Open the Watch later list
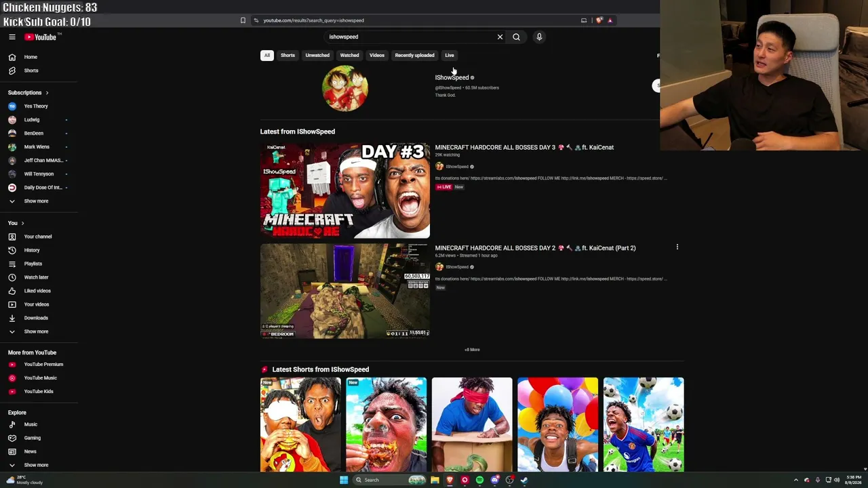Image resolution: width=868 pixels, height=488 pixels. pos(36,277)
